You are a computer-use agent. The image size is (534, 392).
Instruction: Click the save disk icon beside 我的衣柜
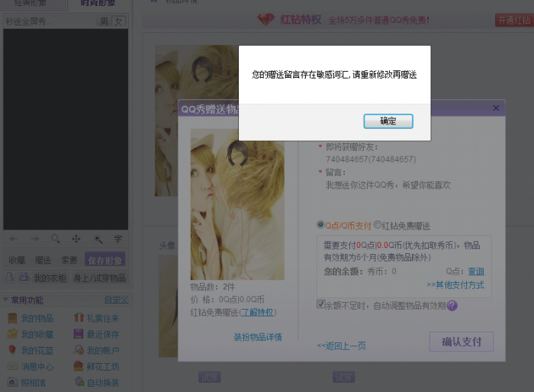click(x=24, y=277)
